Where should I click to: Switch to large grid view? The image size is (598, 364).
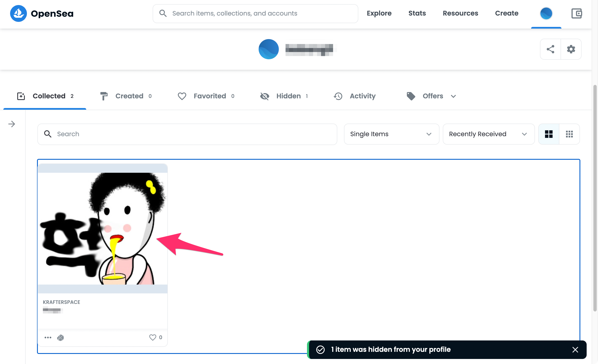(x=549, y=134)
